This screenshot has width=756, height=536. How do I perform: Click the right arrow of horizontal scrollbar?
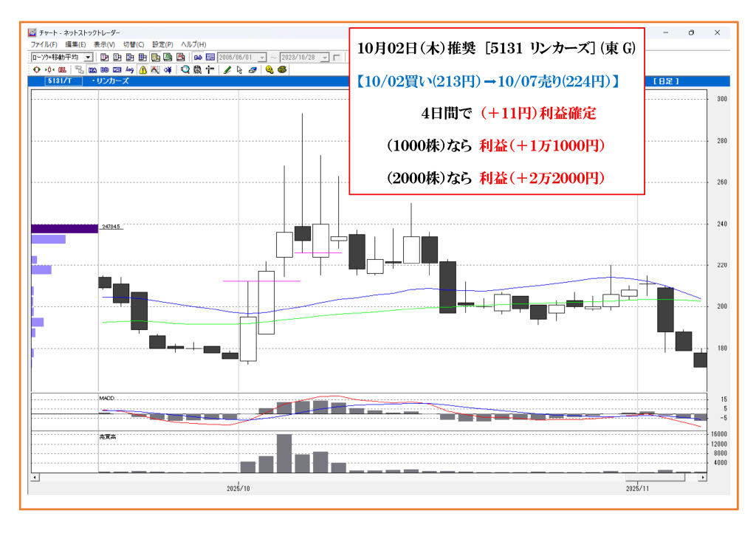tap(702, 478)
